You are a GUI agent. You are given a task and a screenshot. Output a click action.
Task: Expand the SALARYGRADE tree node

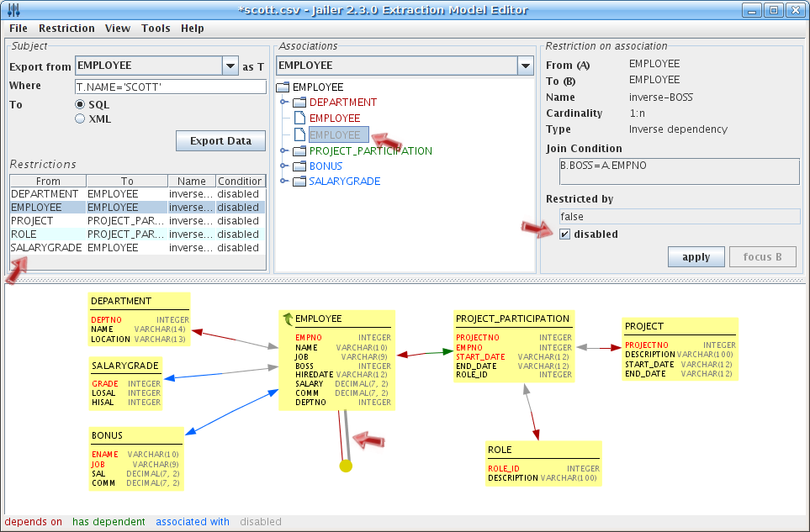283,182
